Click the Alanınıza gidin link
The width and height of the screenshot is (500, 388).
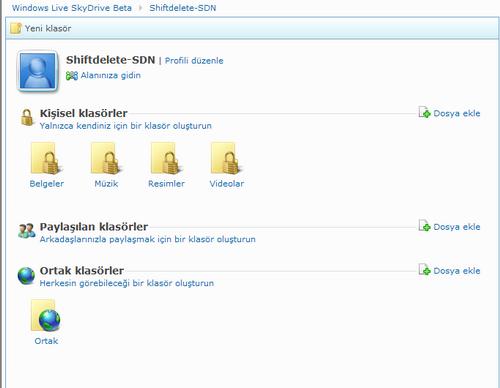[110, 75]
